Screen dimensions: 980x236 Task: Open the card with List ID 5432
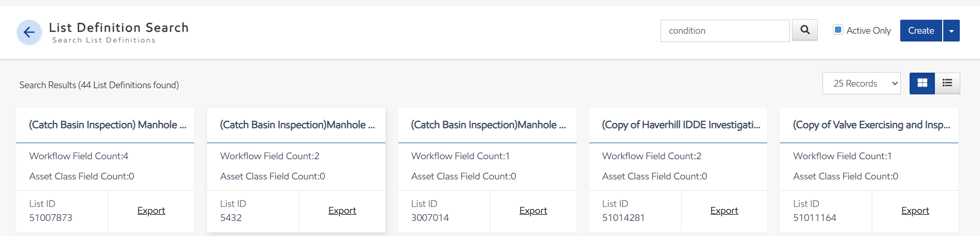(x=297, y=125)
